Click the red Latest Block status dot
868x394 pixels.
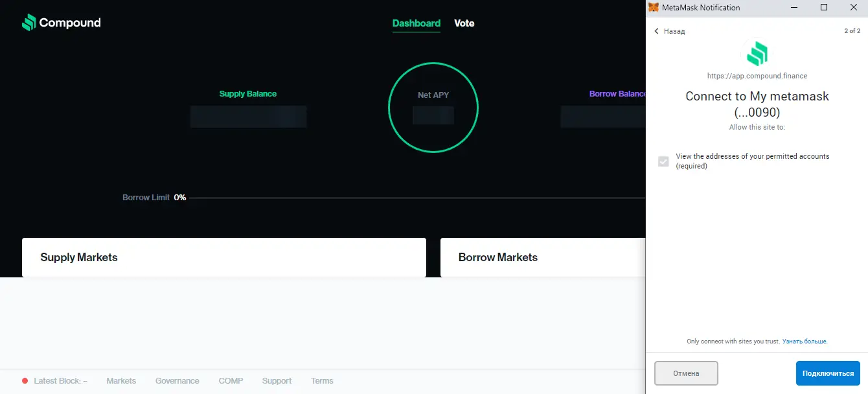[25, 381]
